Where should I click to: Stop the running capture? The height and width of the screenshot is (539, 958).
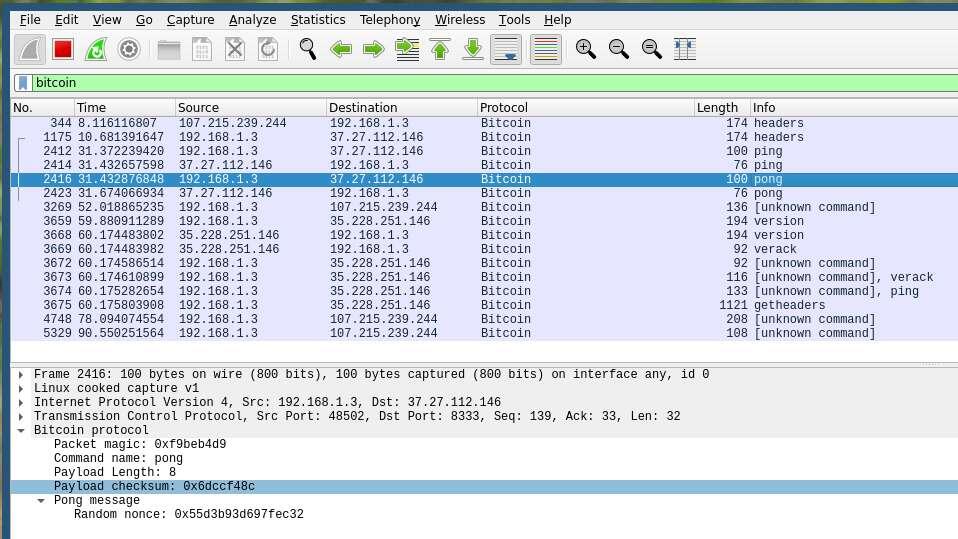coord(63,50)
